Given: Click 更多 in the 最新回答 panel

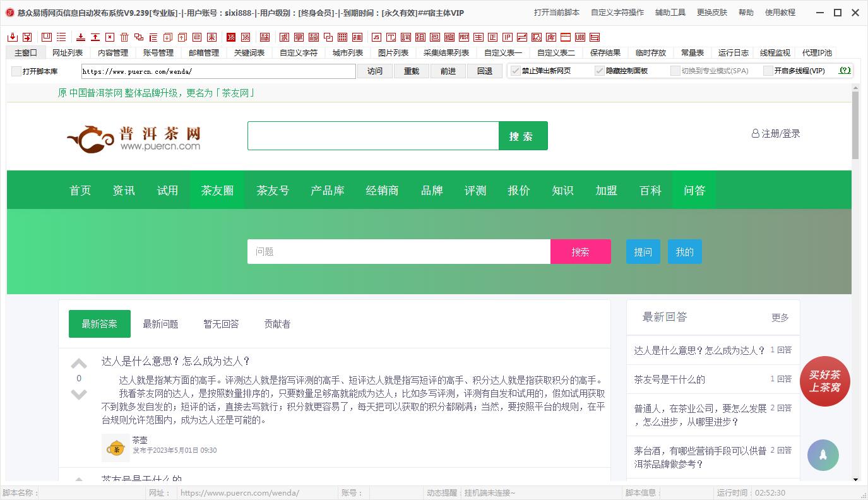Looking at the screenshot, I should pyautogui.click(x=780, y=318).
